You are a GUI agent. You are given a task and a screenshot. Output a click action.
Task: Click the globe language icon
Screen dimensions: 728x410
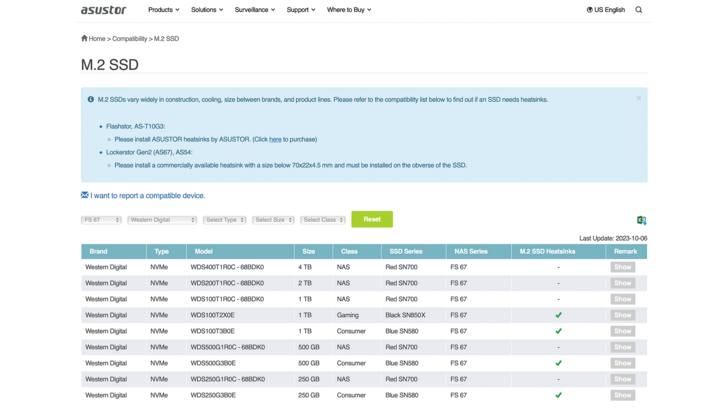click(589, 10)
